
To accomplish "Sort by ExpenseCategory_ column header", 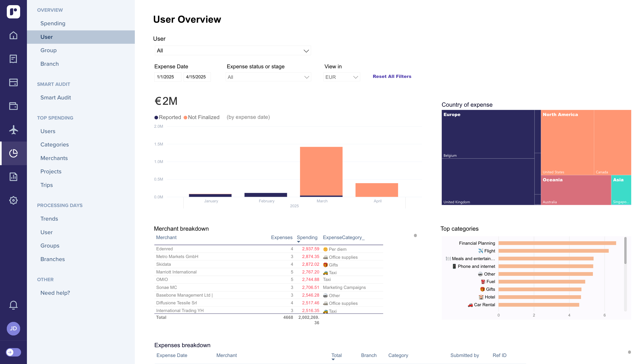I will (x=344, y=237).
